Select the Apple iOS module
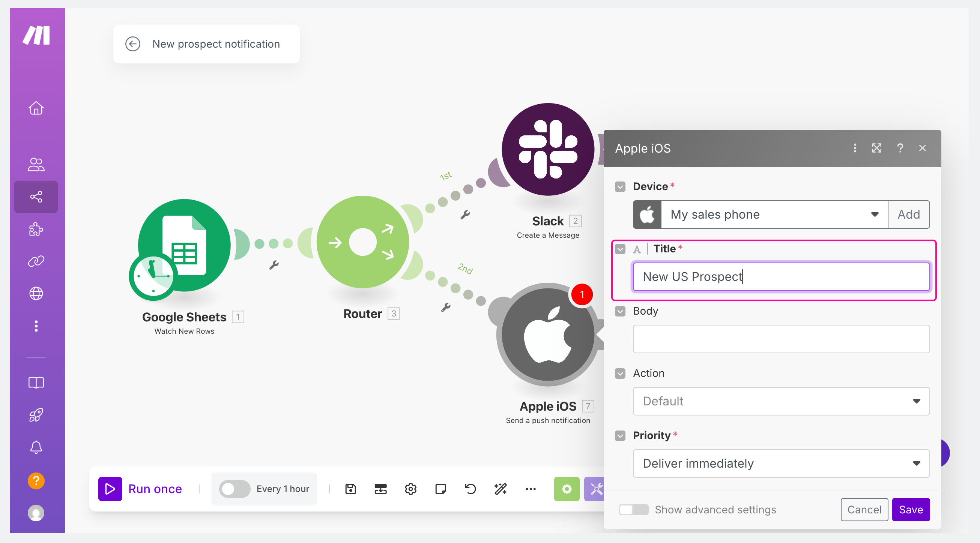This screenshot has height=543, width=980. 548,334
